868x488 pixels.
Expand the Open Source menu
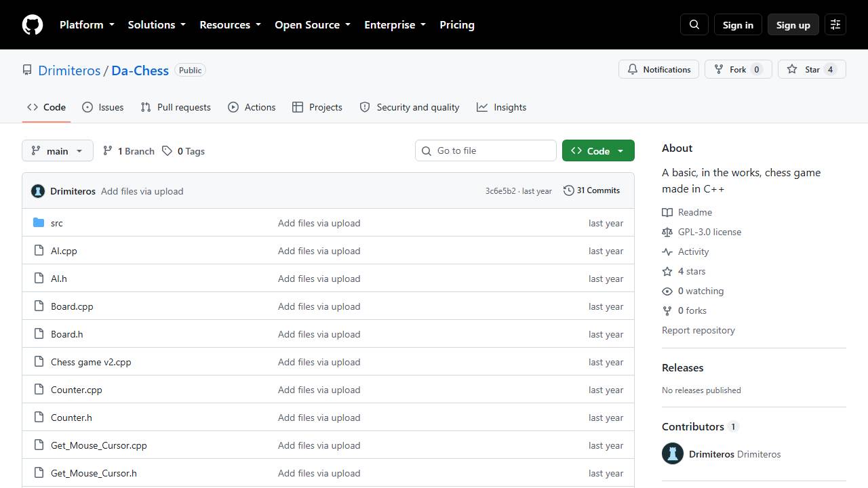313,24
